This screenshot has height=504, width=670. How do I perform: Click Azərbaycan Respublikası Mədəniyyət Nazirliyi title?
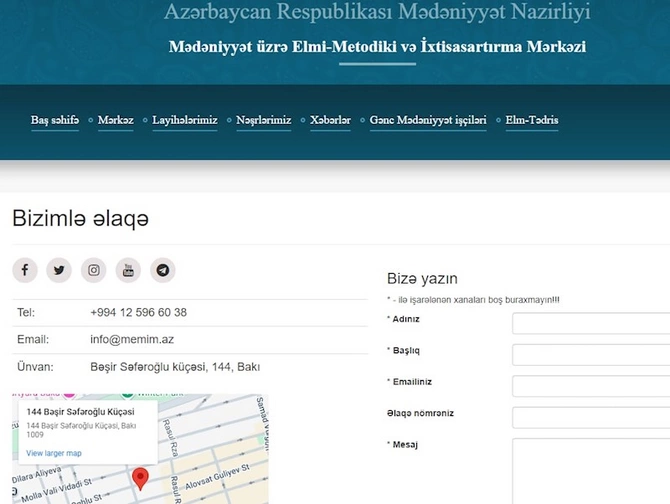coord(377,12)
